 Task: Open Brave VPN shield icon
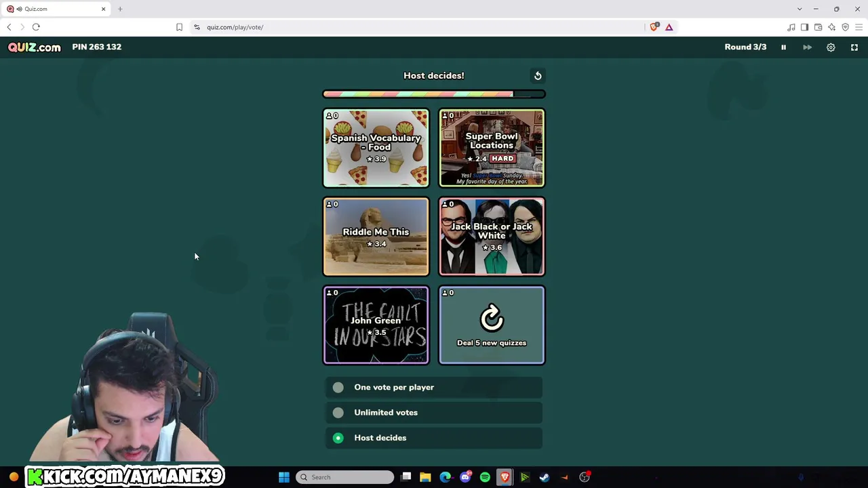845,27
